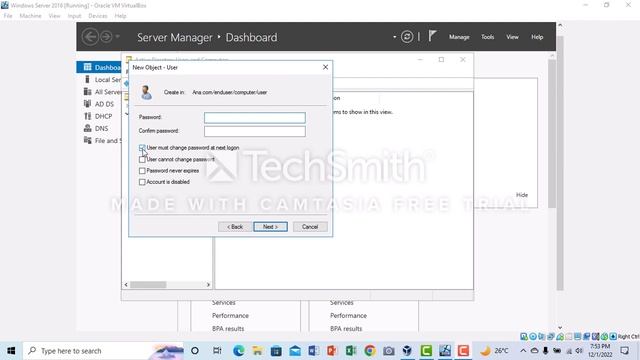Open Camera app from taskbar
The image size is (640, 360).
(x=389, y=351)
